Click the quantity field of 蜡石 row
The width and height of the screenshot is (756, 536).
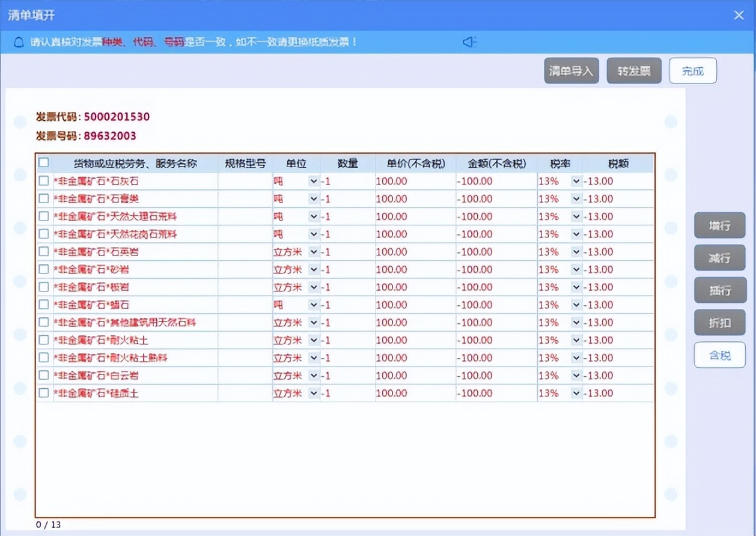tap(349, 305)
